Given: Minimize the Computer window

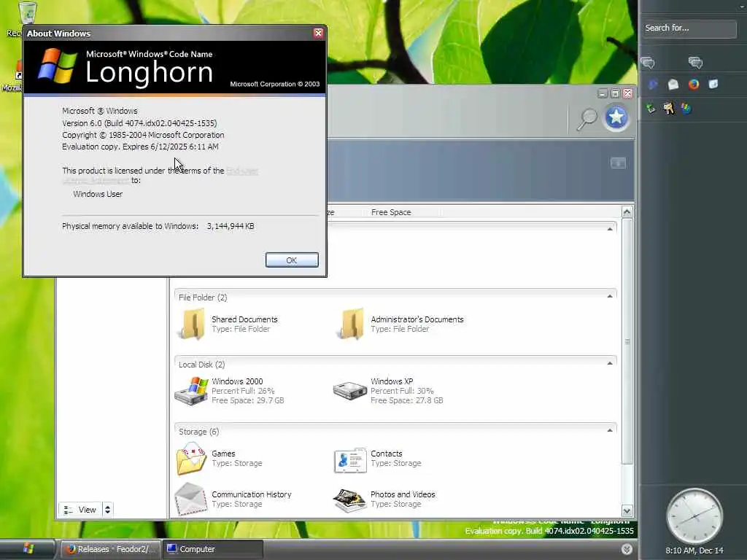Looking at the screenshot, I should pos(602,93).
